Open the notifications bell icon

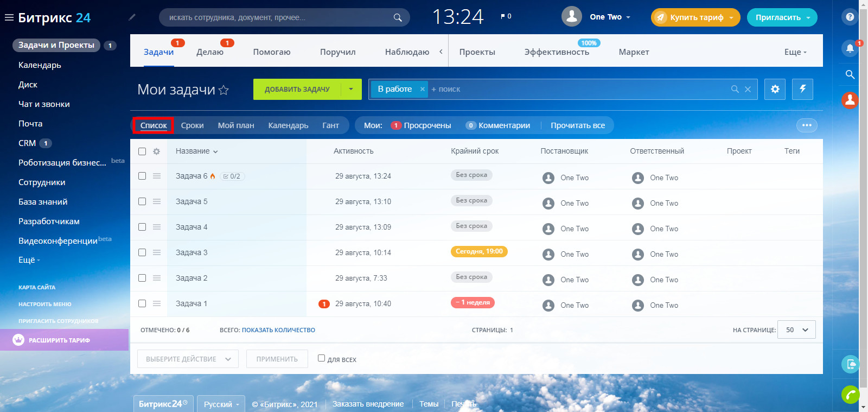[x=850, y=48]
